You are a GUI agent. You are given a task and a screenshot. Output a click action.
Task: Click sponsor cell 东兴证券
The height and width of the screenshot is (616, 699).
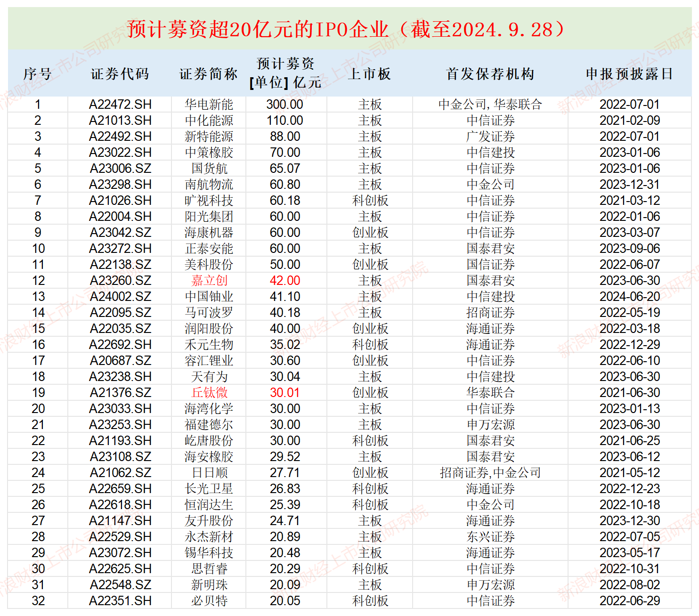(490, 537)
